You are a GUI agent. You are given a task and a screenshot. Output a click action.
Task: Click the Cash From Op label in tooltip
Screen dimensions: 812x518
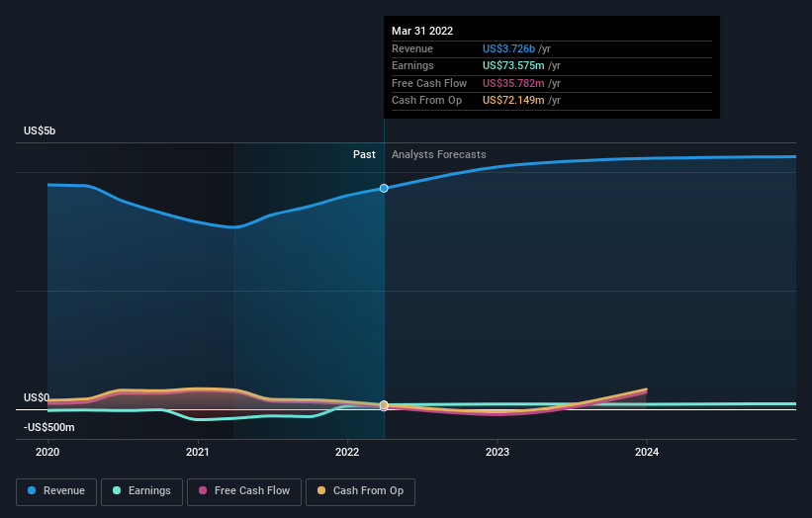coord(426,101)
